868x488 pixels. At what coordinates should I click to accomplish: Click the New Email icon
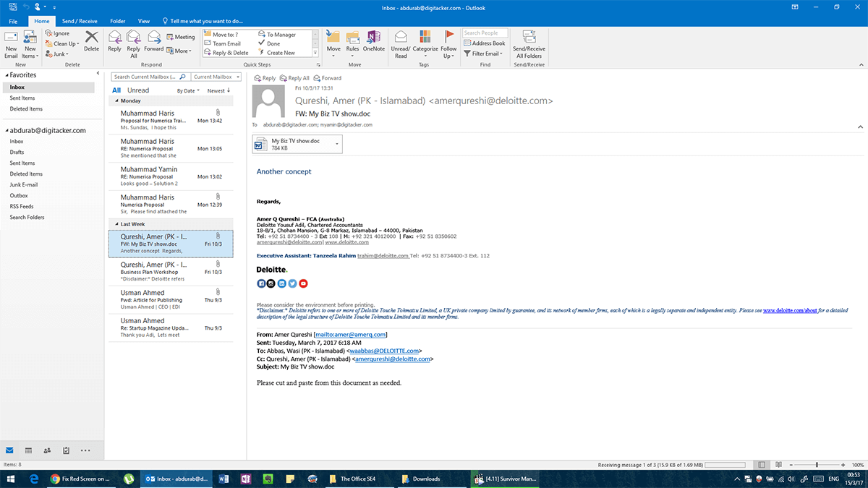[11, 43]
